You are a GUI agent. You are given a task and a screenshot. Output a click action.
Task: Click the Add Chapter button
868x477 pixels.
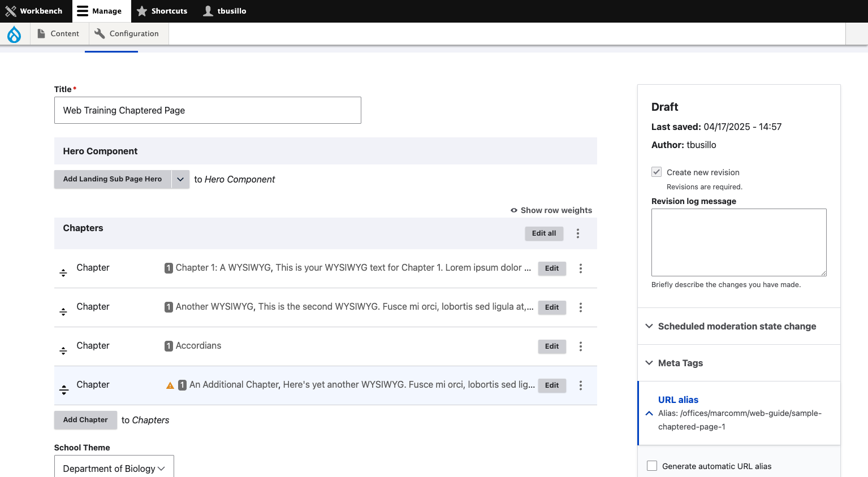pos(85,420)
